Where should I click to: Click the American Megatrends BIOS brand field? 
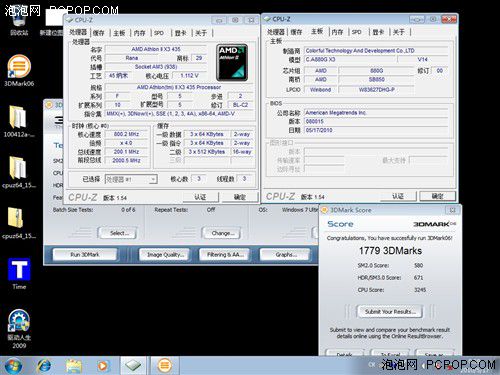376,113
